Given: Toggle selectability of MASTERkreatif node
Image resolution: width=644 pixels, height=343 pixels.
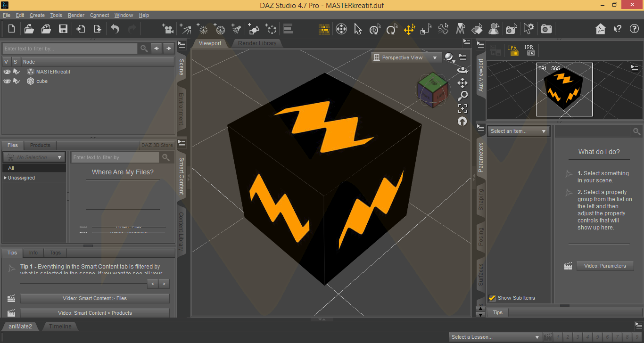Looking at the screenshot, I should [17, 72].
